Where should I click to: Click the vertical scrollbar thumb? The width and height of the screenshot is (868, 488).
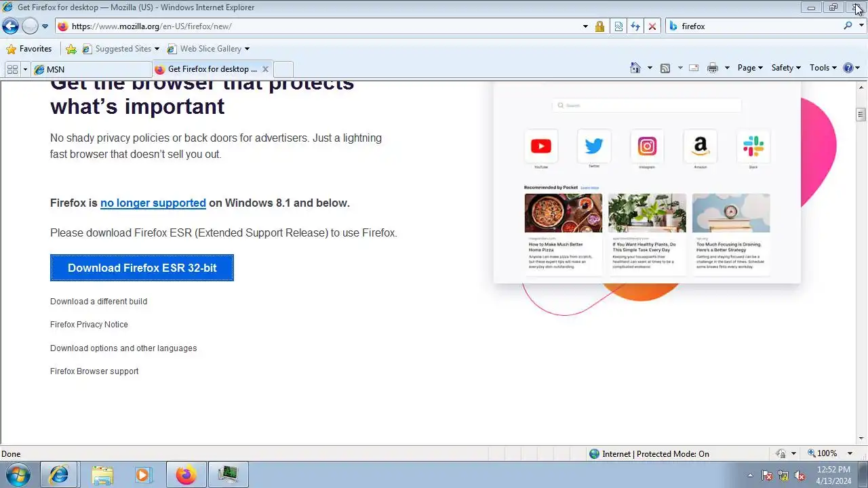(x=861, y=114)
